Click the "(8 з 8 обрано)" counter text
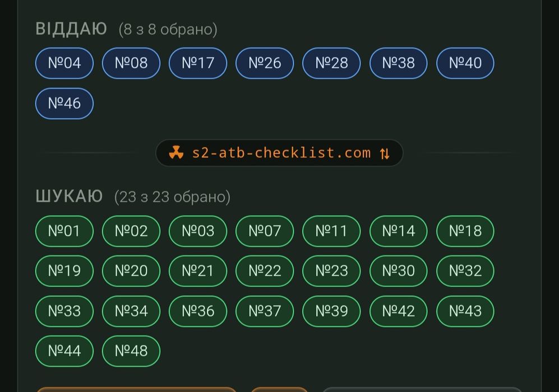559x392 pixels. point(168,29)
